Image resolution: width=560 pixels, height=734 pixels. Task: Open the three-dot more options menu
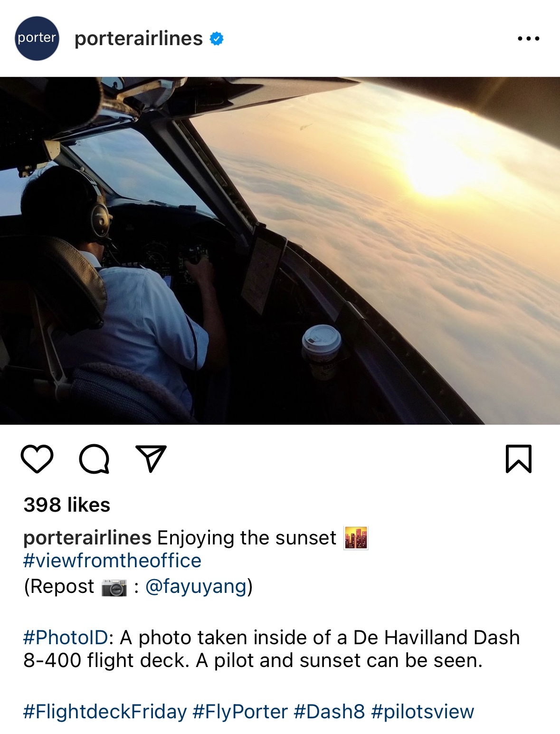(529, 38)
